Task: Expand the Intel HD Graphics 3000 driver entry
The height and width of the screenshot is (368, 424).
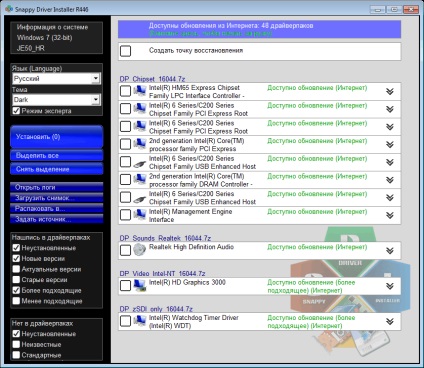Action: click(390, 286)
